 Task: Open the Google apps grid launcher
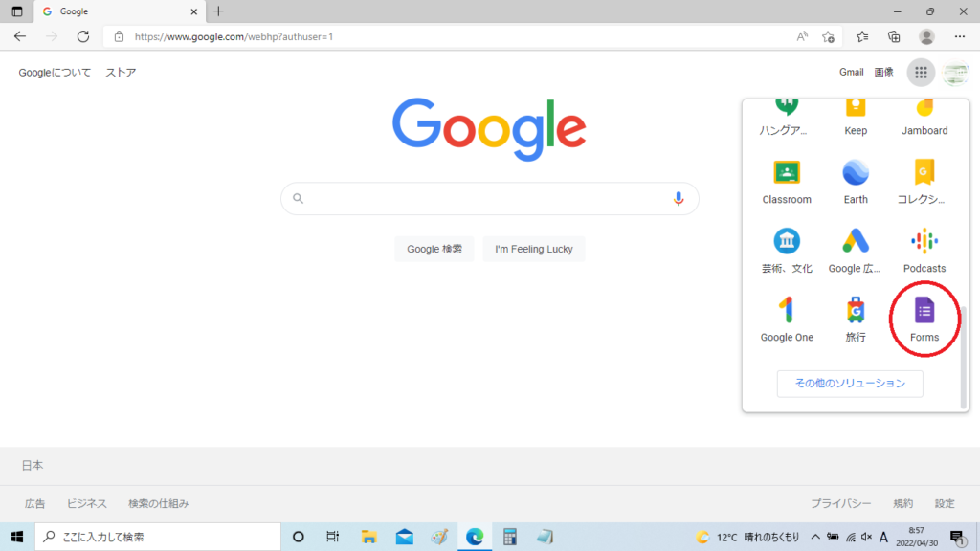[x=921, y=73]
